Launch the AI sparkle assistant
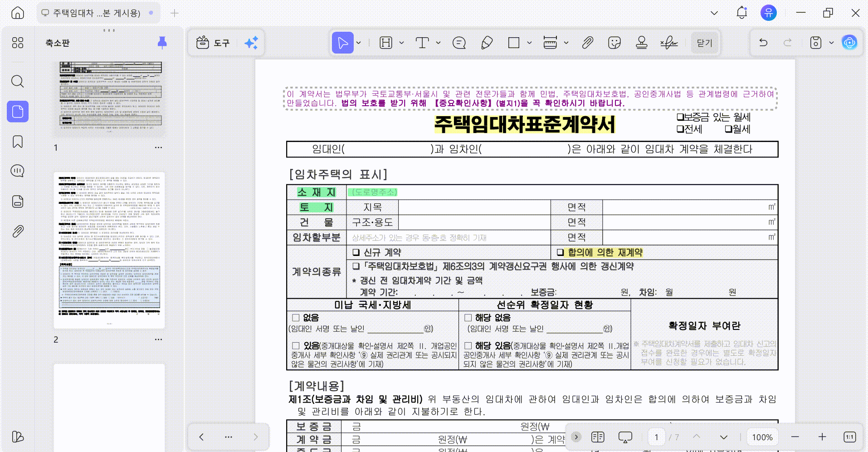Viewport: 868px width, 452px height. pos(251,43)
